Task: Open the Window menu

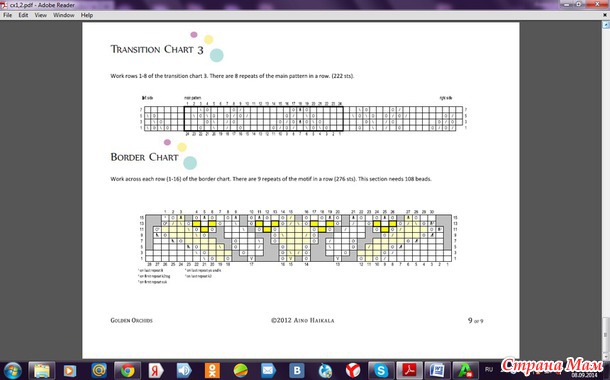Action: [x=64, y=15]
